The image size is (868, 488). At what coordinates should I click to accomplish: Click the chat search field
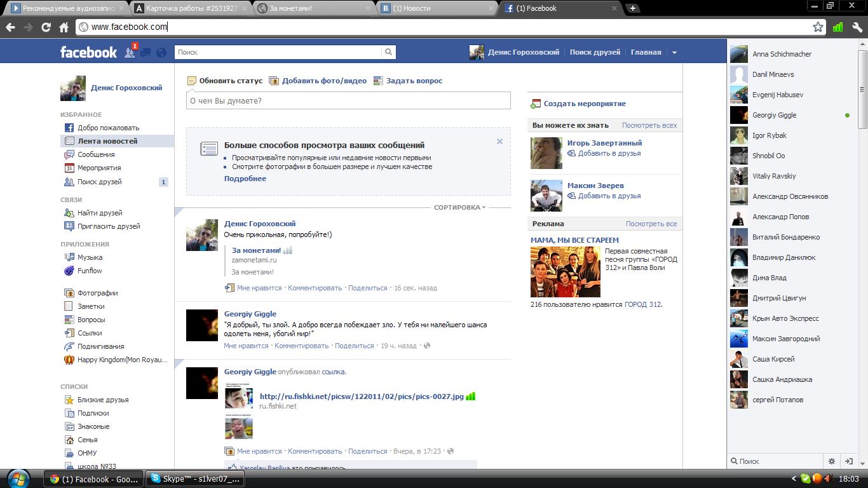(776, 461)
